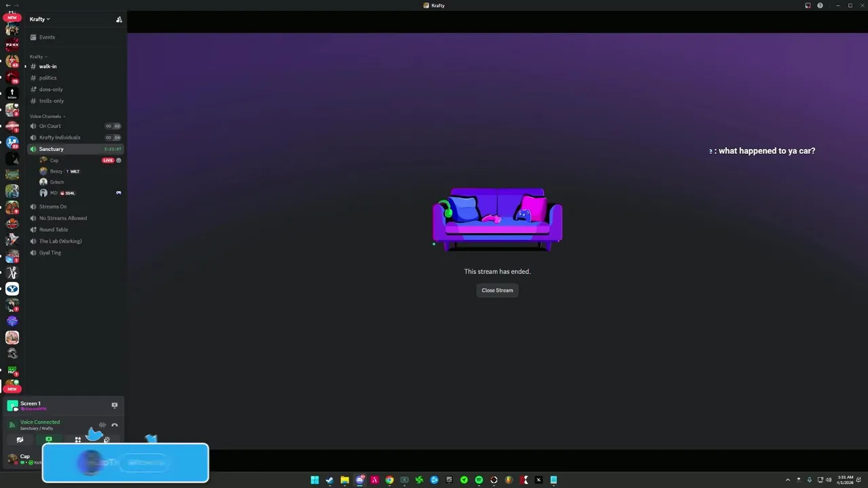Image resolution: width=868 pixels, height=488 pixels.
Task: Open Spotify from the taskbar
Action: [x=479, y=480]
